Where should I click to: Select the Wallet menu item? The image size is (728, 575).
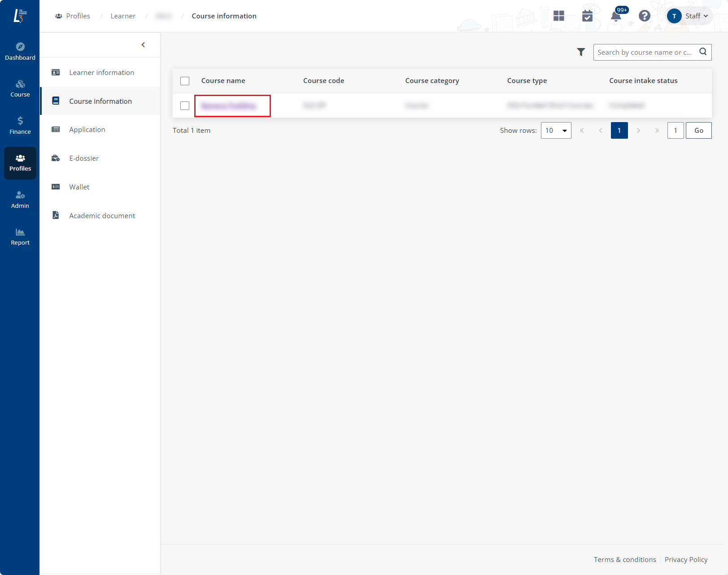click(79, 187)
